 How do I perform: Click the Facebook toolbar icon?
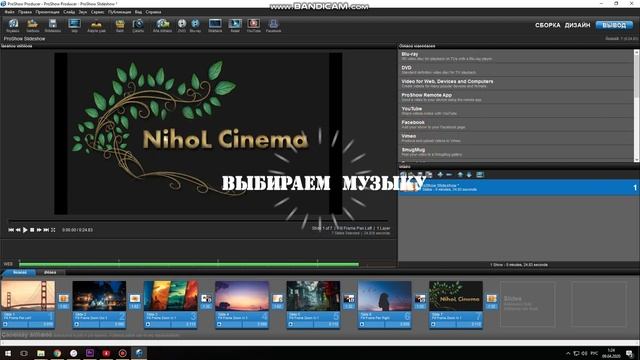click(x=273, y=24)
